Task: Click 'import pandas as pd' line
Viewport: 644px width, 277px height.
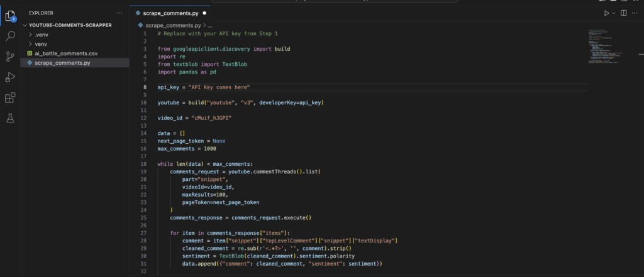Action: pyautogui.click(x=187, y=72)
